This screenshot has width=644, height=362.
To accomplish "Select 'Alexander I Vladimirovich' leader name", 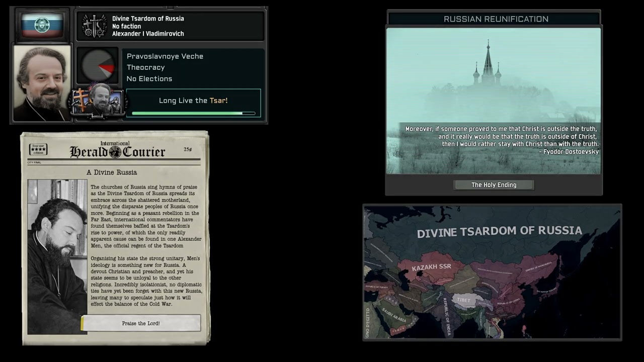I will pos(148,34).
